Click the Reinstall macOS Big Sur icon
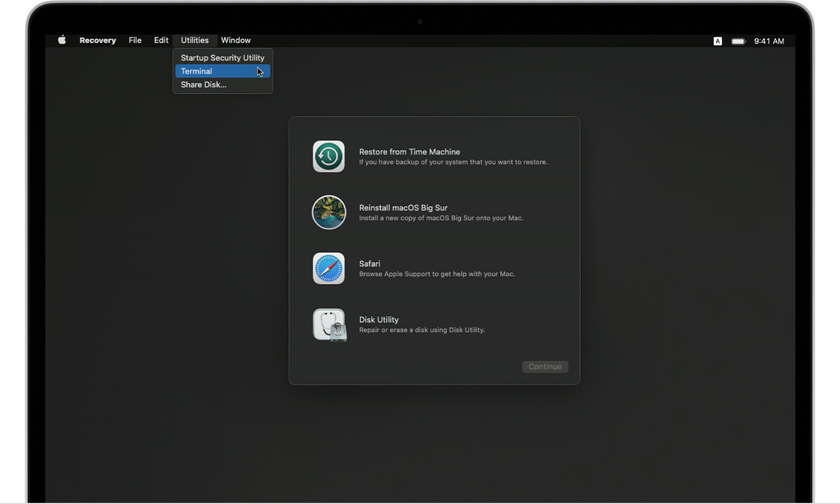840x504 pixels. (329, 212)
